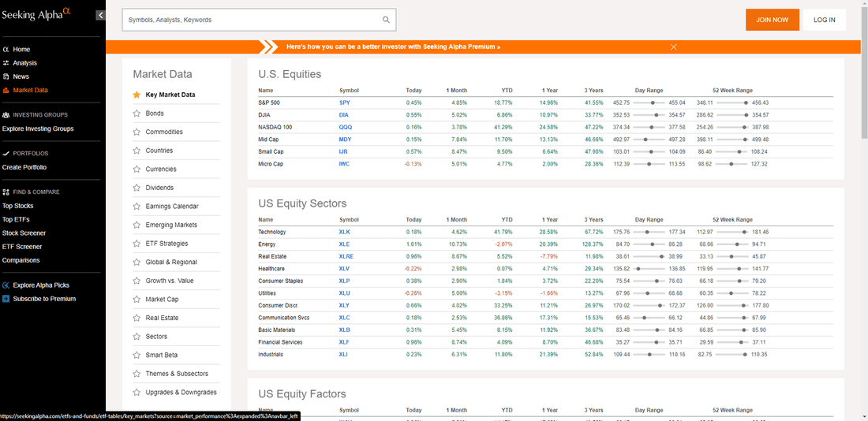868x421 pixels.
Task: Click the News sidebar icon
Action: (6, 77)
